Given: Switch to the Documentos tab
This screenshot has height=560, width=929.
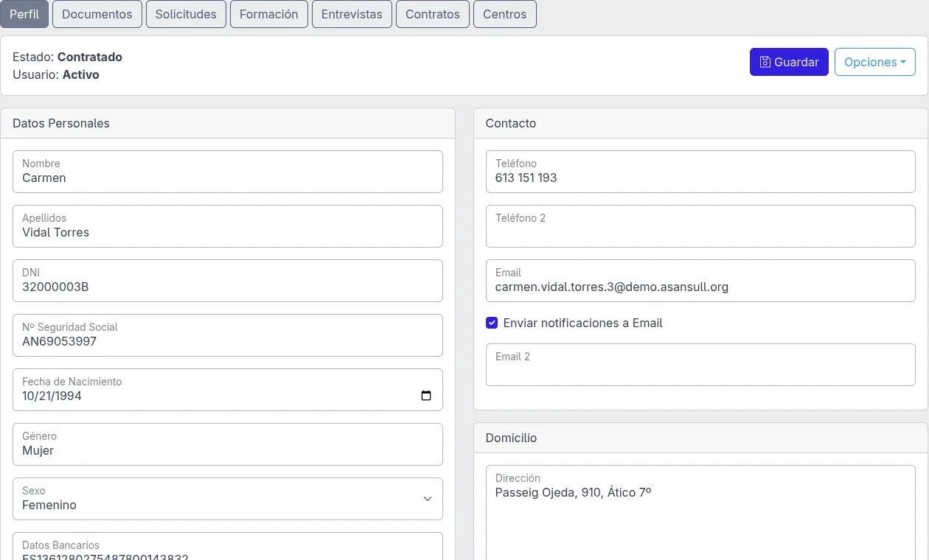Looking at the screenshot, I should [x=97, y=14].
